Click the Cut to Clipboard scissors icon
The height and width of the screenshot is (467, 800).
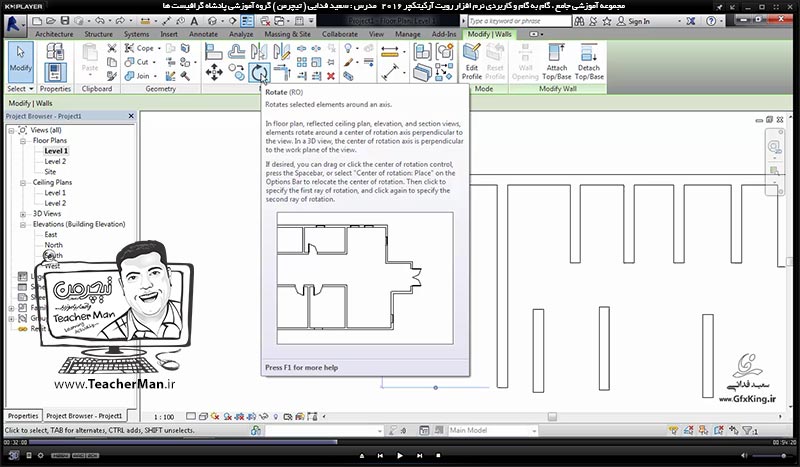click(112, 48)
